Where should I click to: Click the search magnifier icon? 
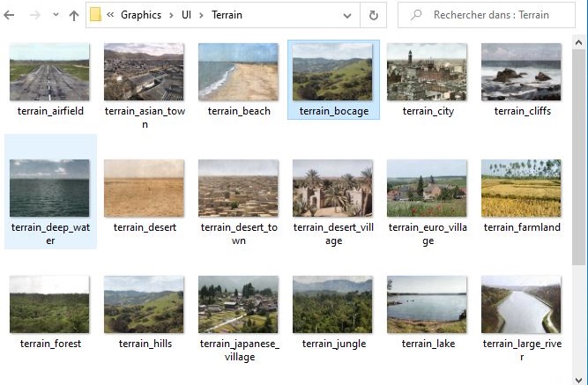pos(416,15)
